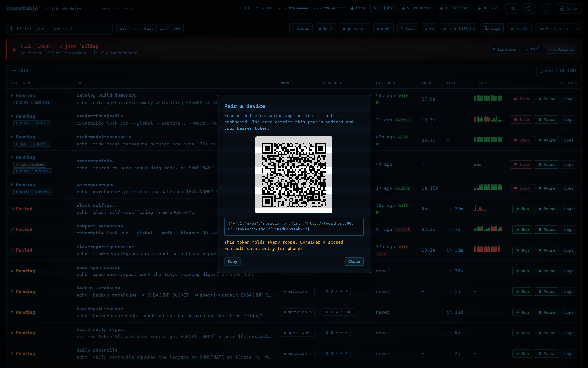This screenshot has height=368, width=588.
Task: Pause the render-thumbnails job
Action: pos(547,120)
